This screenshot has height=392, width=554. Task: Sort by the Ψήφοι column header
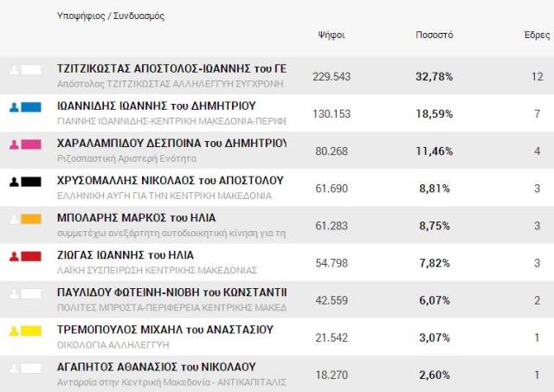tap(332, 35)
